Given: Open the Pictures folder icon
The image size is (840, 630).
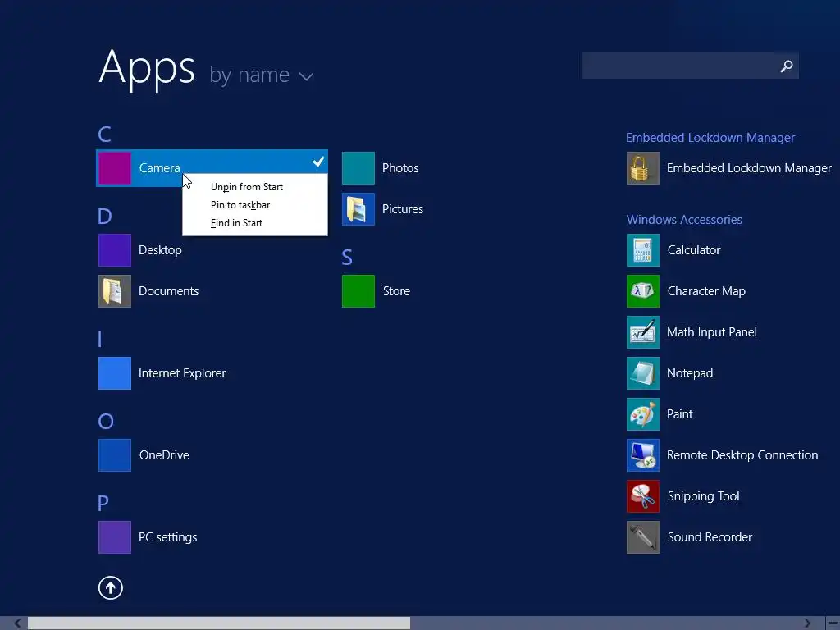Looking at the screenshot, I should point(358,209).
